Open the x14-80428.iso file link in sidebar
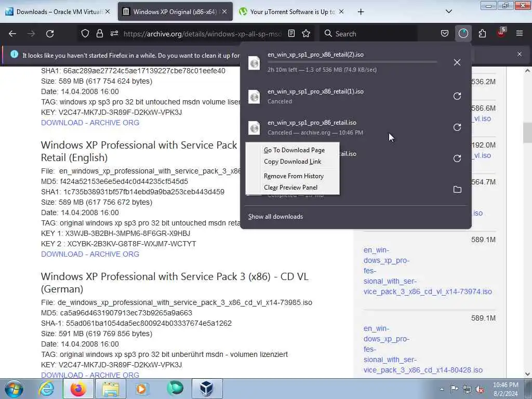This screenshot has height=399, width=532. [423, 349]
